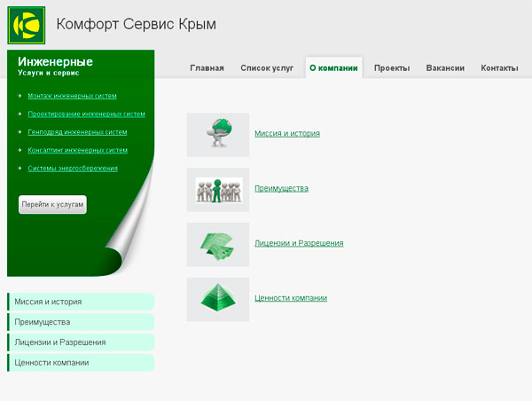Viewport: 532px width, 401px height.
Task: Click Миссия и история link in main content
Action: 286,134
